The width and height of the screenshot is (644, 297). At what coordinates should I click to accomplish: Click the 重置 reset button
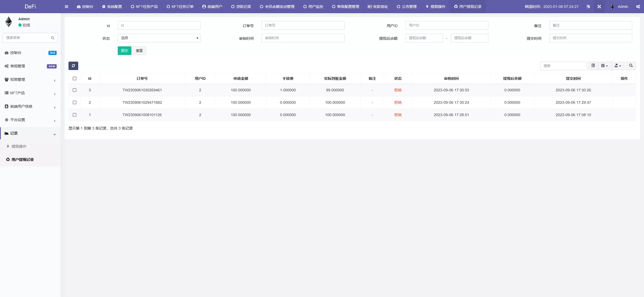tap(139, 51)
